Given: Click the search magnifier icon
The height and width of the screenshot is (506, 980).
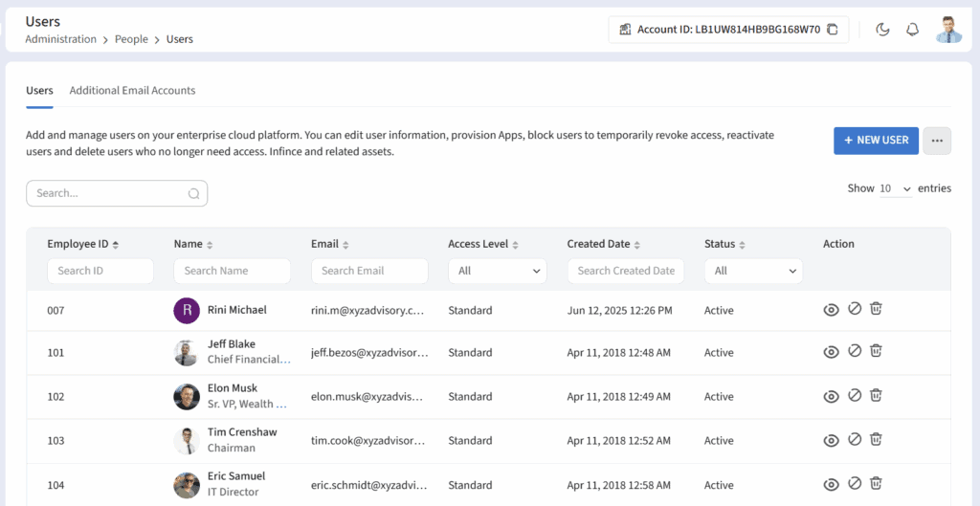Looking at the screenshot, I should point(193,193).
